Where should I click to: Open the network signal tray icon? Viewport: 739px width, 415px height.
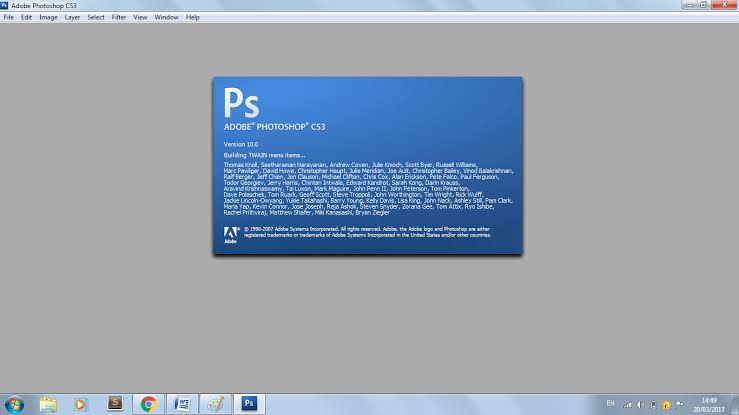(628, 405)
